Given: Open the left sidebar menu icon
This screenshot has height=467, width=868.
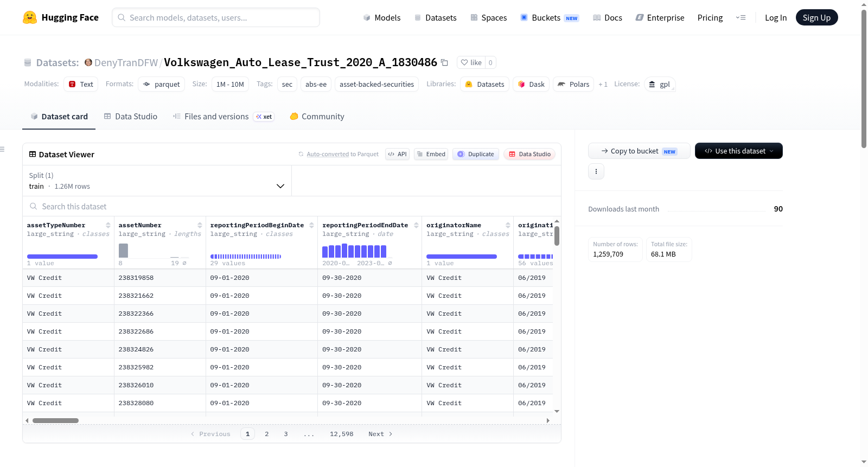Looking at the screenshot, I should click(x=2, y=149).
